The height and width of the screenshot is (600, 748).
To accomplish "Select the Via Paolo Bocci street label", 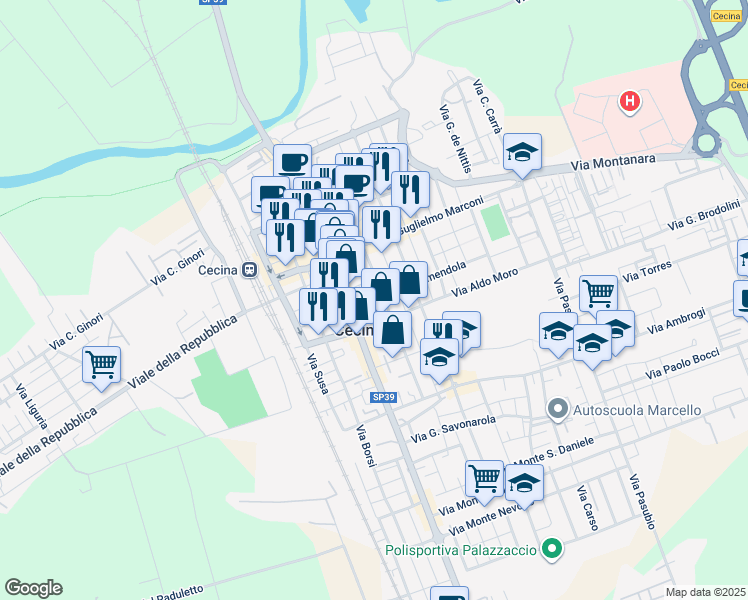I will tap(682, 364).
